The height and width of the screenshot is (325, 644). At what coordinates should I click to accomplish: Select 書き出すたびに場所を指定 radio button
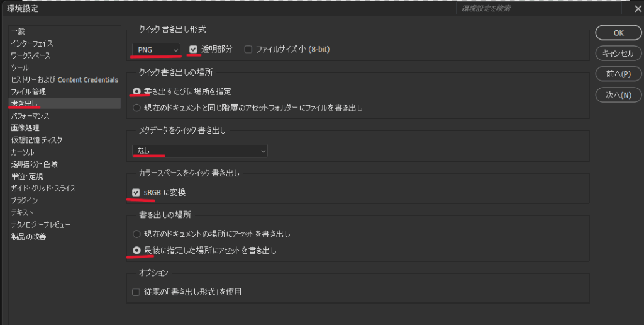pyautogui.click(x=136, y=91)
